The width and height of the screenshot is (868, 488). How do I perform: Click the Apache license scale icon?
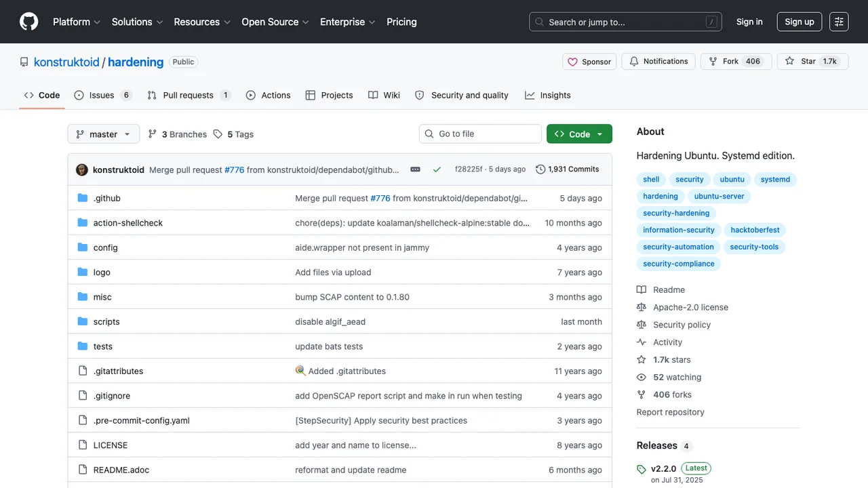click(642, 307)
